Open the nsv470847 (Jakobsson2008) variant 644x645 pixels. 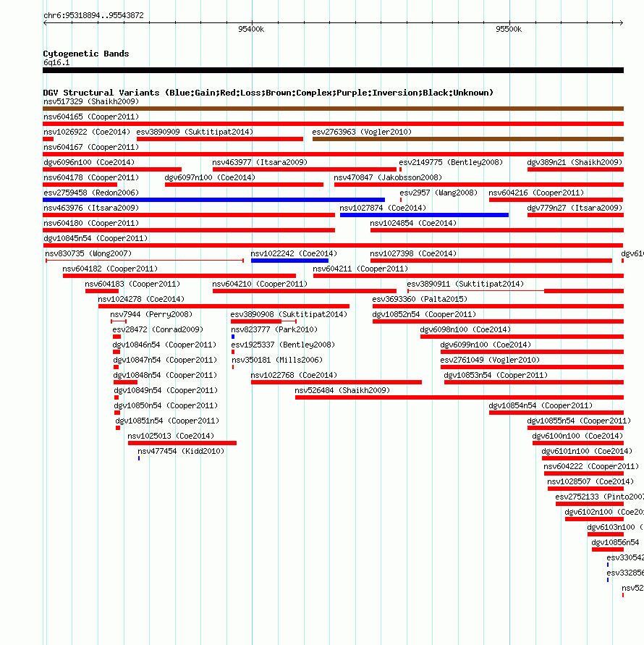pos(388,177)
